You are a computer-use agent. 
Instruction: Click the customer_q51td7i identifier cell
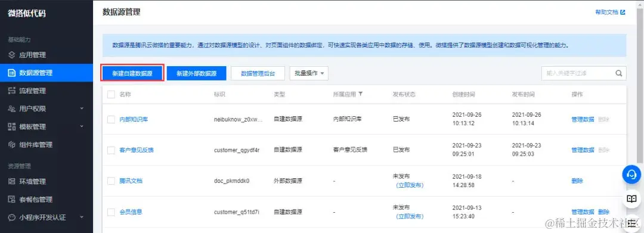(x=237, y=212)
